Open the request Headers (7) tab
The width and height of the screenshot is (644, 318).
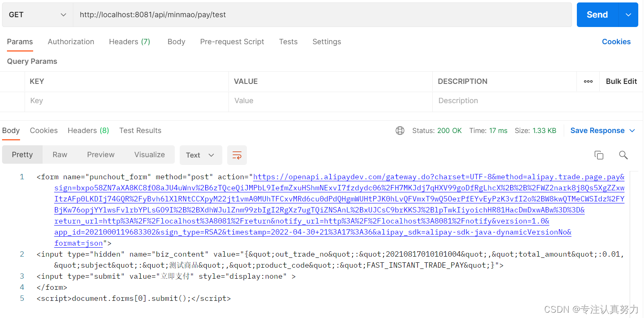pos(129,42)
